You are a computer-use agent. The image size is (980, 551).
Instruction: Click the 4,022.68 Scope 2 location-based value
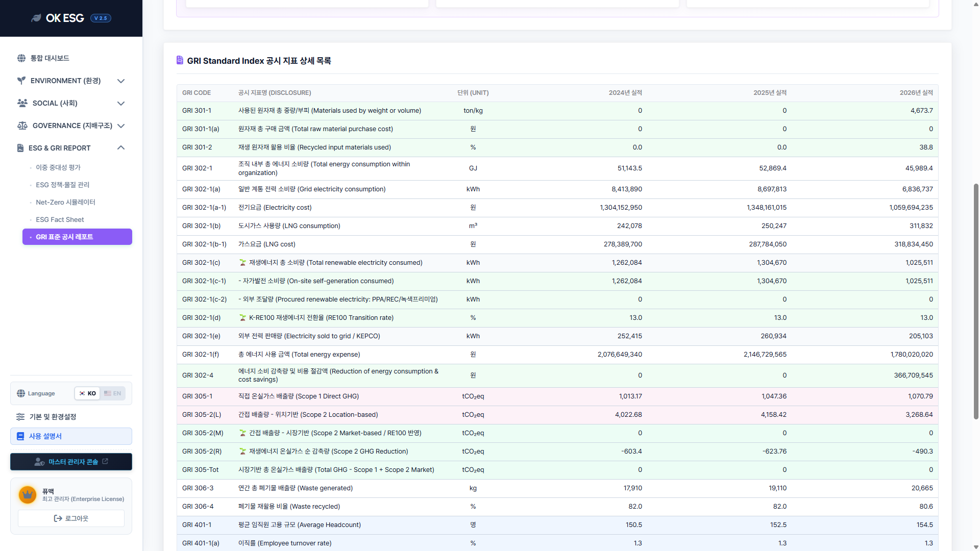tap(628, 415)
